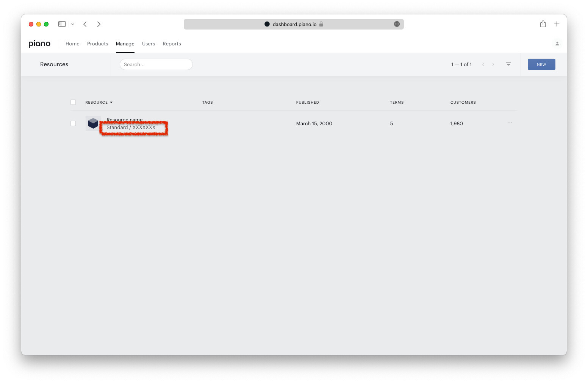588x383 pixels.
Task: Click the resource cube thumbnail icon
Action: [93, 123]
